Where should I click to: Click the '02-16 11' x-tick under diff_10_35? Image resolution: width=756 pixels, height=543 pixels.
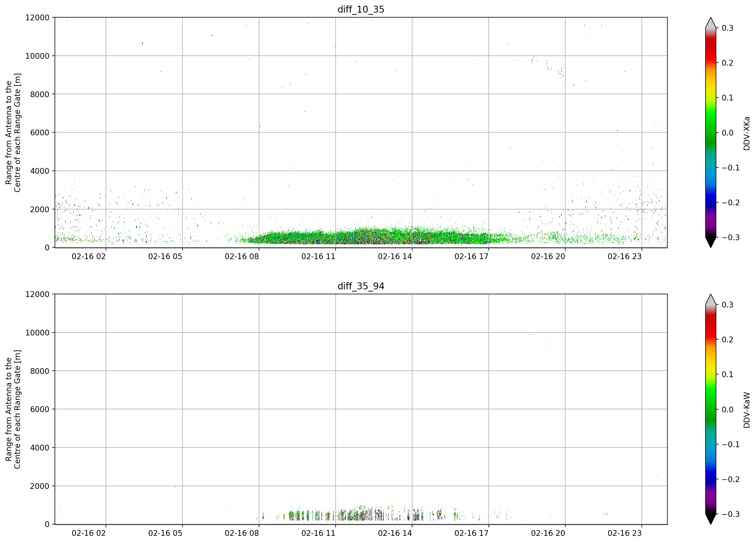tap(318, 256)
